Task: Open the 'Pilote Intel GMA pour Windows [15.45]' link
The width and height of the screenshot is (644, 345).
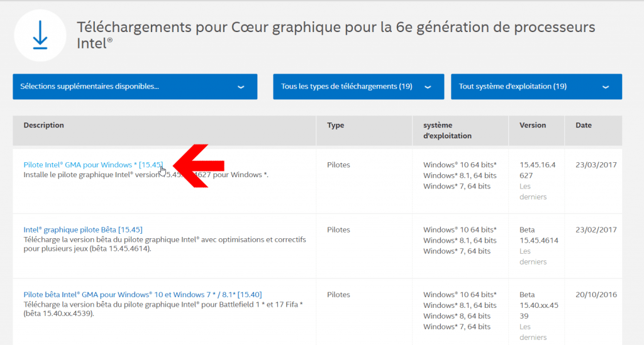Action: tap(93, 165)
